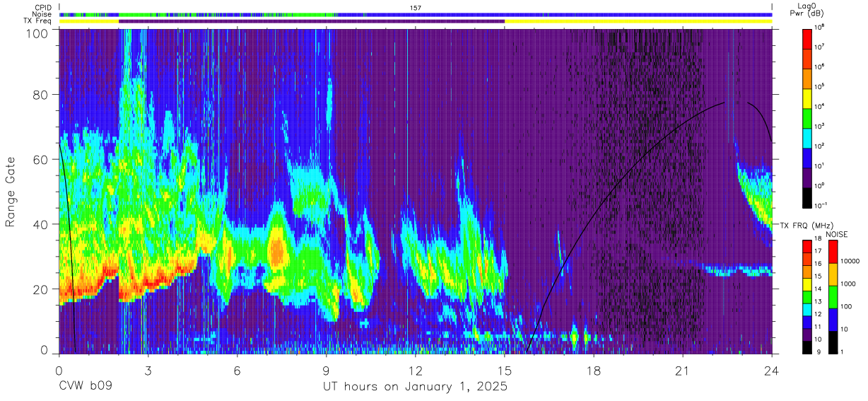Click the yellow segment of TX FRQ colorbar
868x401 pixels.
coord(808,284)
